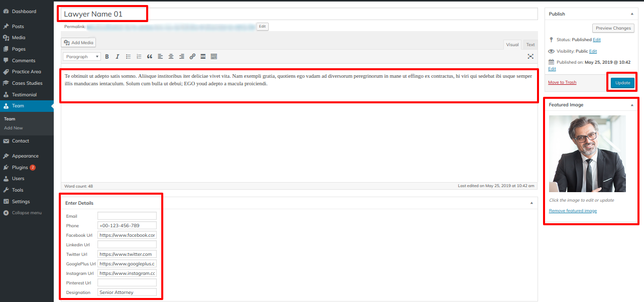Open the Team menu item
The width and height of the screenshot is (644, 302).
coord(27,106)
